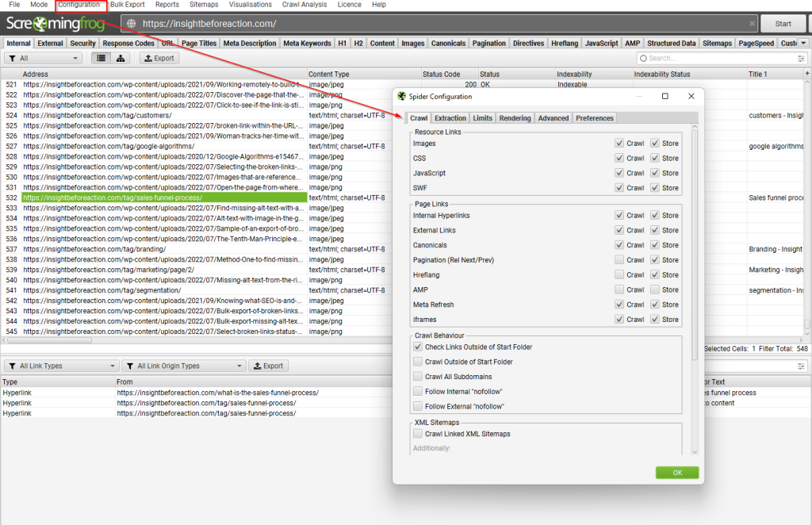Open the overflow arrow after the Custom tab

pos(803,44)
